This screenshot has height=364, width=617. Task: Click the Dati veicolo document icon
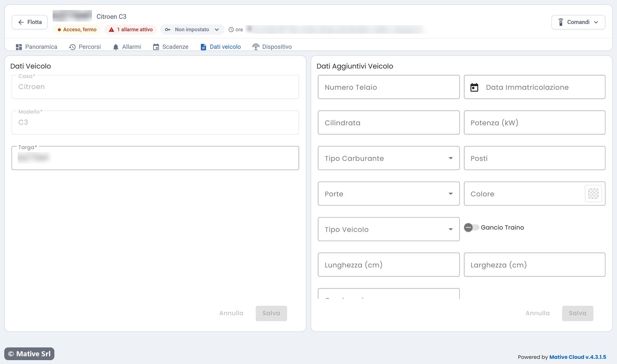click(x=204, y=47)
